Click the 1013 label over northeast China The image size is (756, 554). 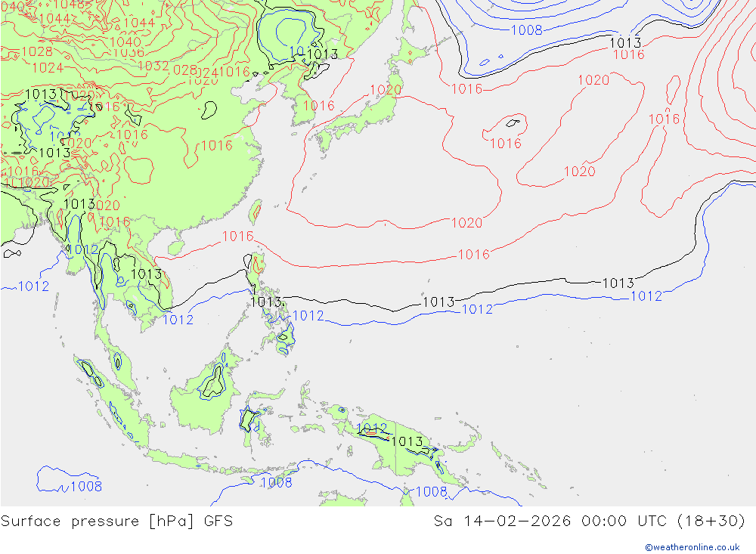click(322, 54)
